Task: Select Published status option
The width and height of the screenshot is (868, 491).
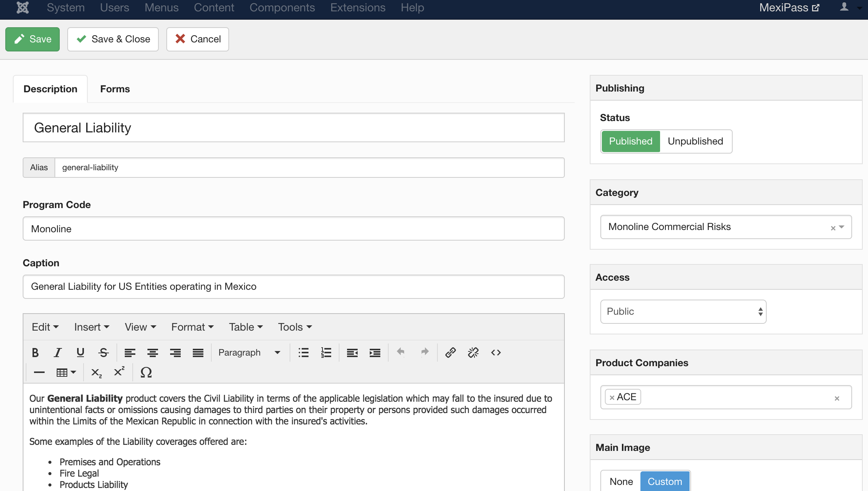Action: point(631,141)
